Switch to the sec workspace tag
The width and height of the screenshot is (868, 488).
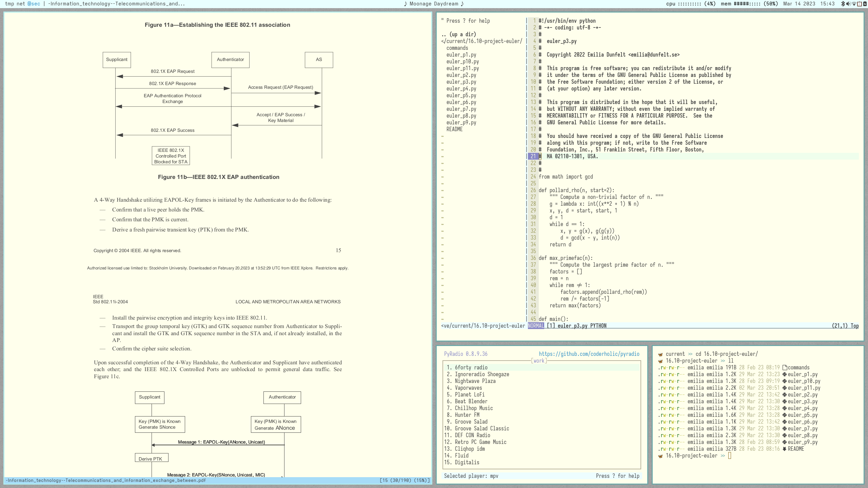(34, 4)
